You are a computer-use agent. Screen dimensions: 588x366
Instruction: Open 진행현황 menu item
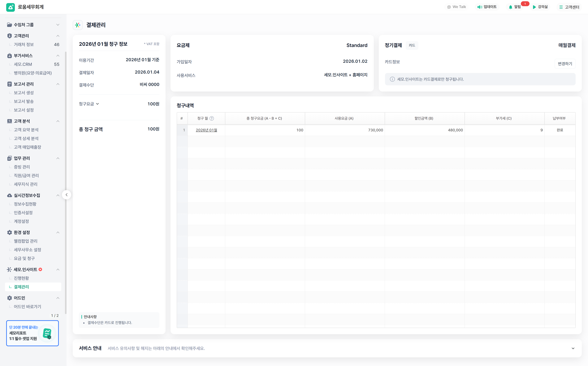(21, 278)
